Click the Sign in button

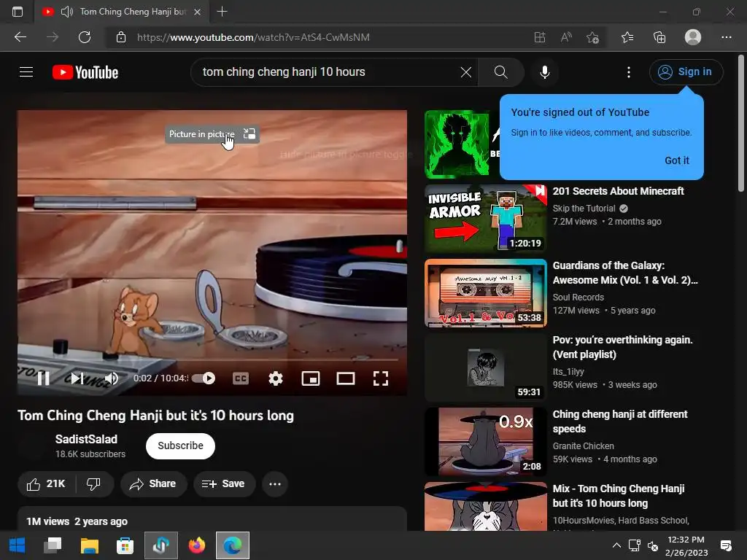686,72
